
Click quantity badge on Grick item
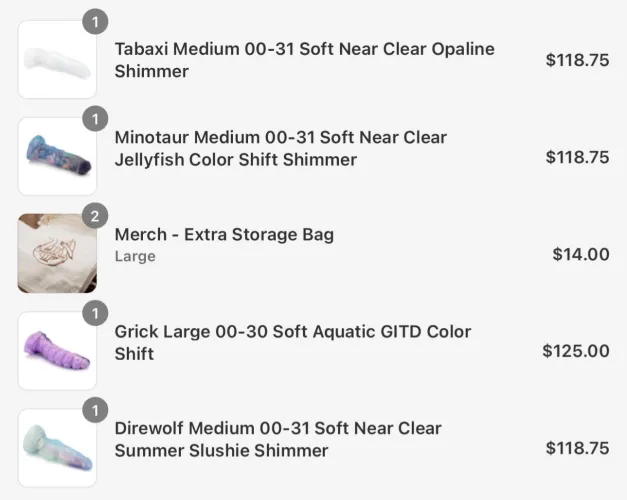(x=95, y=313)
